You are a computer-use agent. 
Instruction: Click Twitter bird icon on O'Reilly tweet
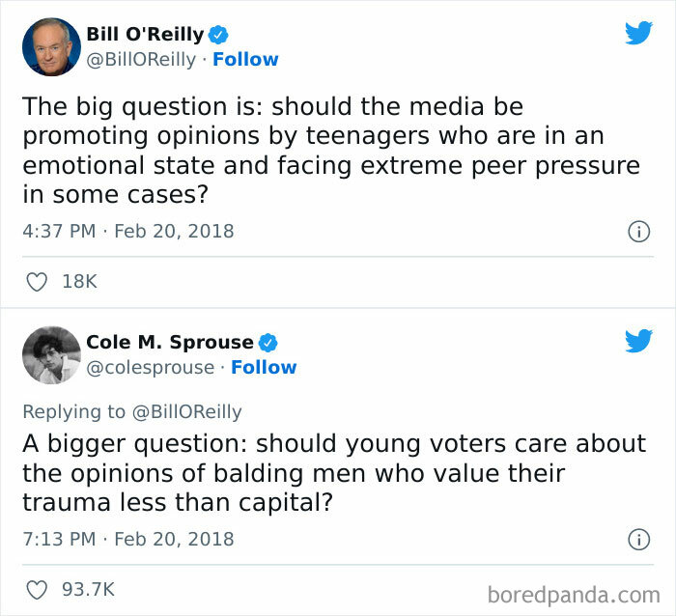pos(638,33)
